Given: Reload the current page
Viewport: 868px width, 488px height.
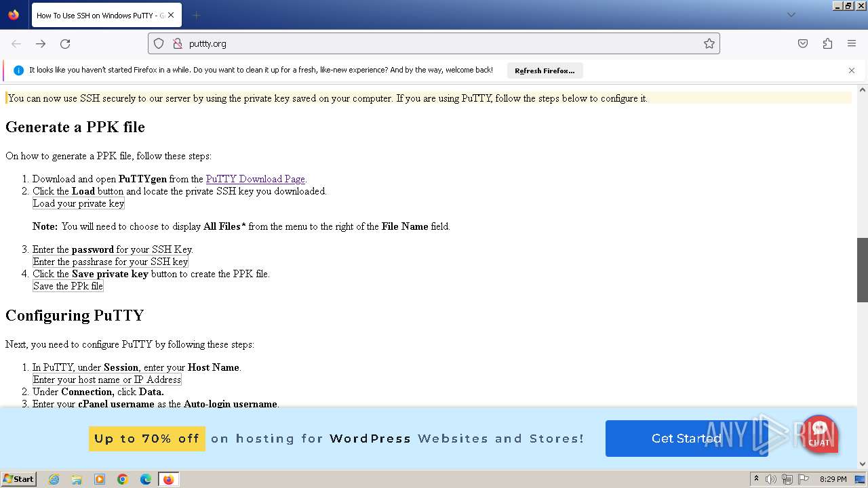Looking at the screenshot, I should (x=65, y=43).
